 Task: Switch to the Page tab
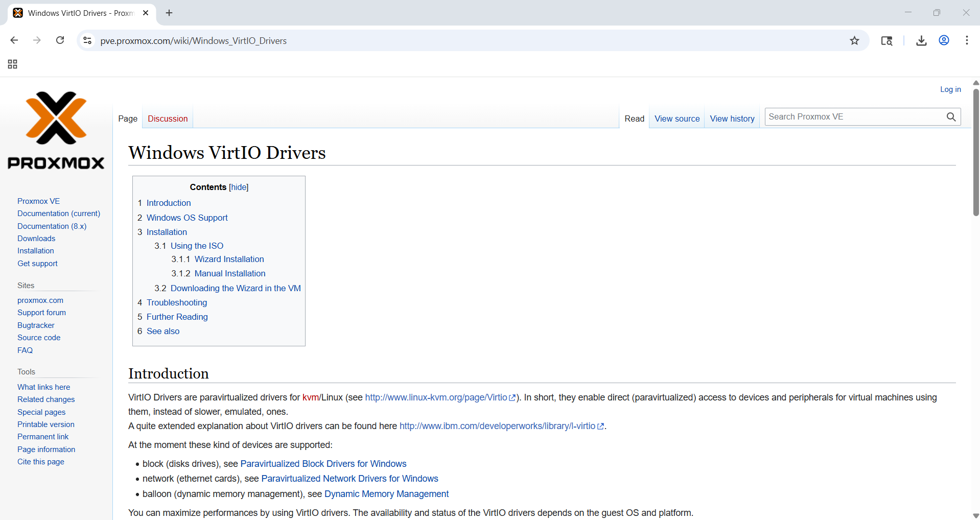click(128, 119)
